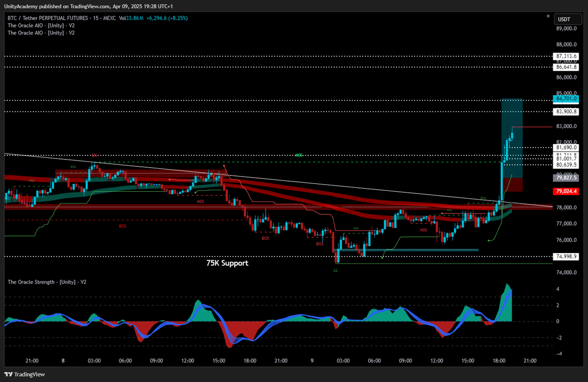
Task: Click the 81,690.0 price level label
Action: pos(565,147)
